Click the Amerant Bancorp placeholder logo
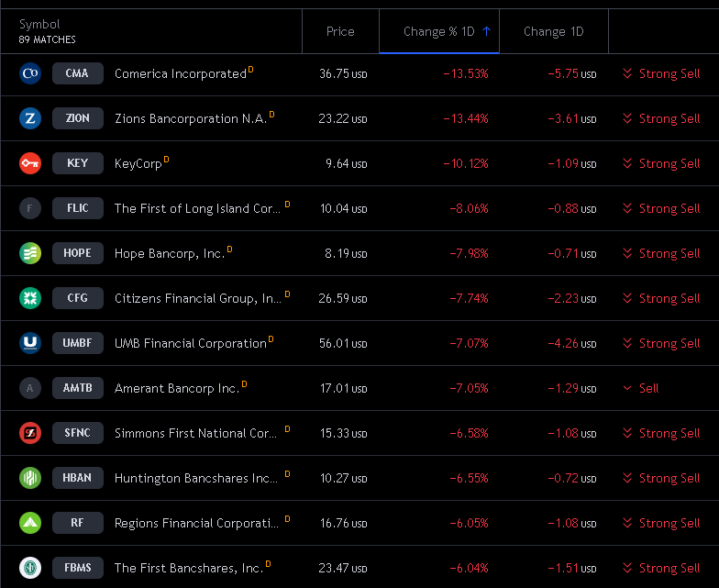The width and height of the screenshot is (719, 588). tap(30, 388)
